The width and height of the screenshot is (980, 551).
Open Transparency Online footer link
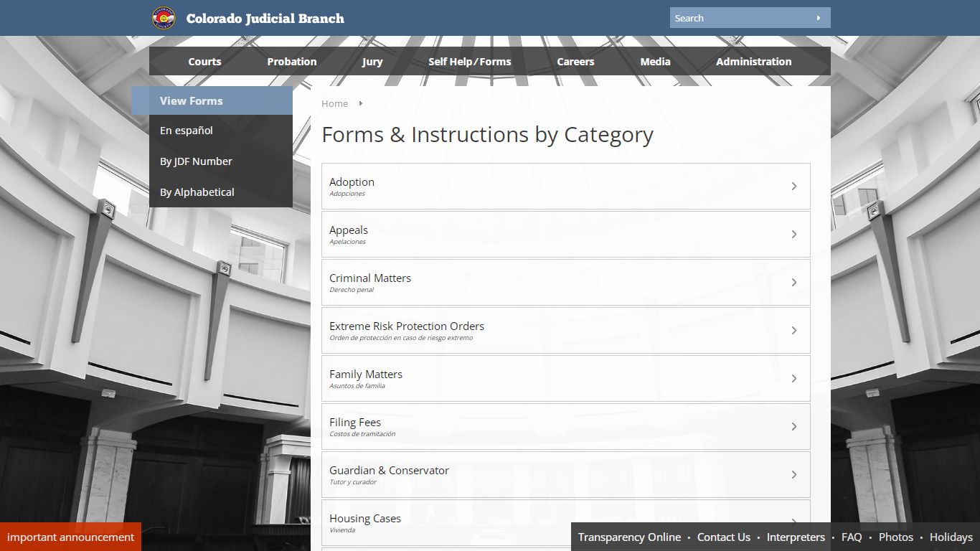[629, 537]
